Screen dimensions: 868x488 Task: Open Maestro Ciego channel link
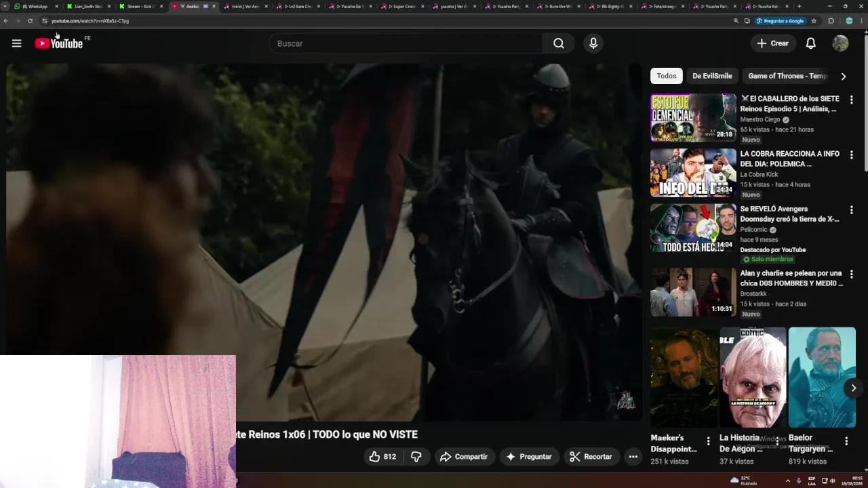point(760,119)
